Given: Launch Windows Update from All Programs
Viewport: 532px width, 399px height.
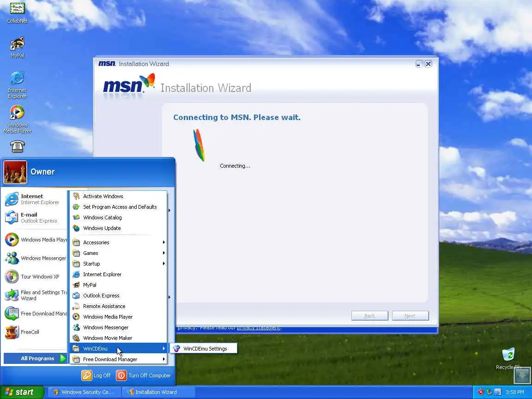Looking at the screenshot, I should [118, 228].
